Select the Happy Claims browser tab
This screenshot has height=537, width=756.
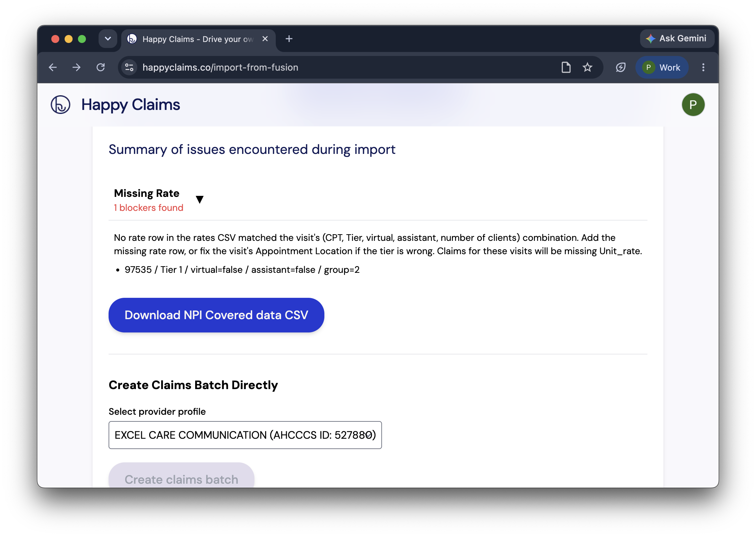click(x=198, y=39)
